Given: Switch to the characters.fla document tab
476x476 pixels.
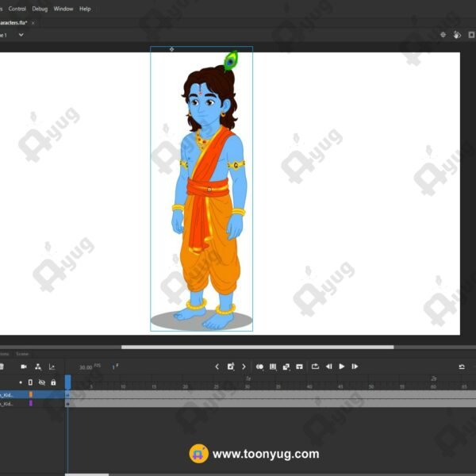Looking at the screenshot, I should tap(13, 23).
